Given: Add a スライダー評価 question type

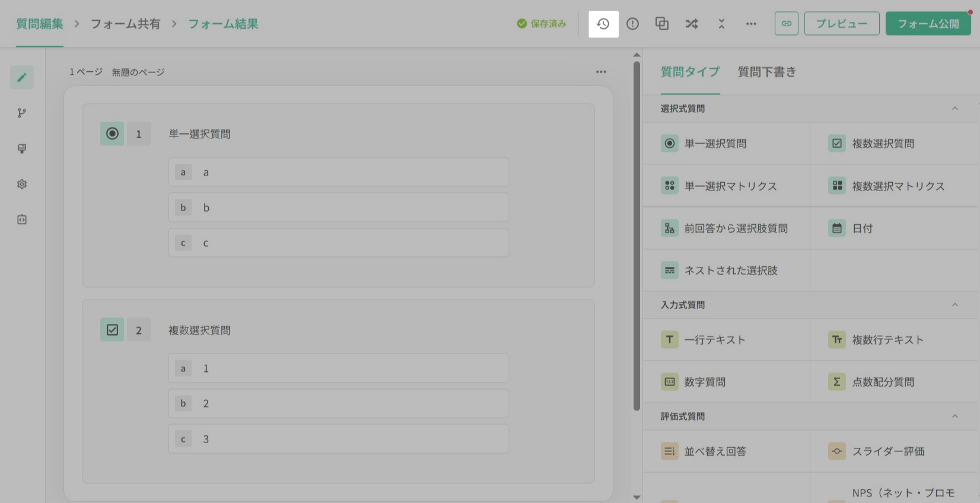Looking at the screenshot, I should 895,451.
